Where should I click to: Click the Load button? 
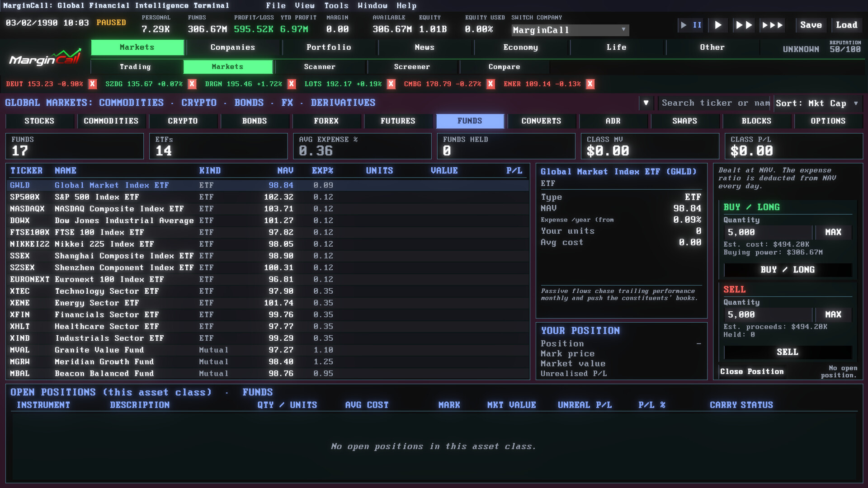tap(847, 25)
